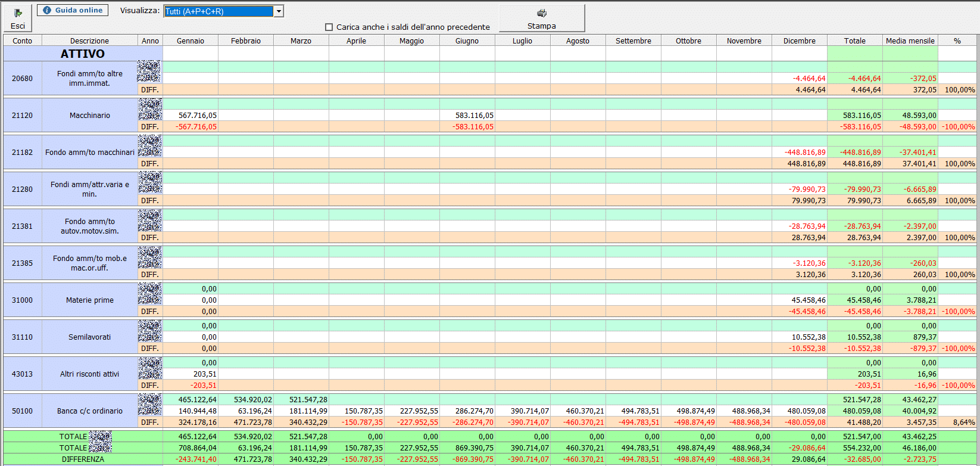
Task: Select the Totale column header
Action: pyautogui.click(x=854, y=41)
